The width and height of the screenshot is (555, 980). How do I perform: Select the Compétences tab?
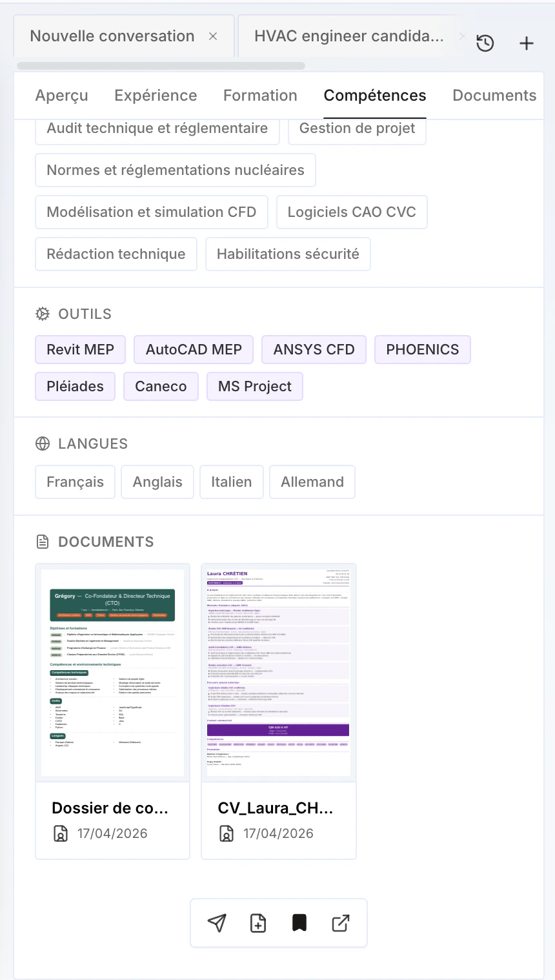click(375, 96)
